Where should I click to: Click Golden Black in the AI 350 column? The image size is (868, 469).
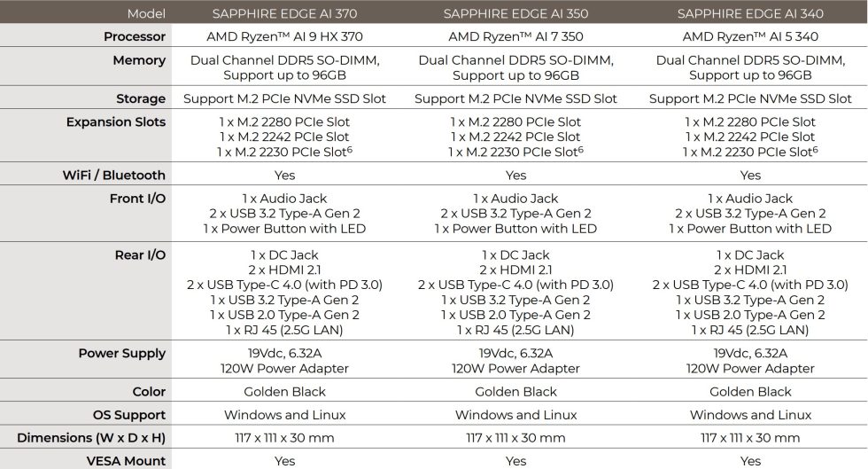click(x=515, y=391)
